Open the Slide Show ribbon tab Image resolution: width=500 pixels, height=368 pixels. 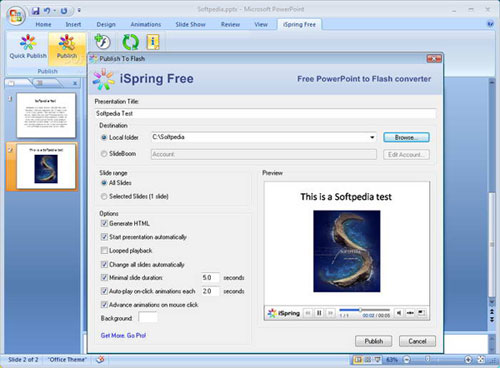(190, 24)
